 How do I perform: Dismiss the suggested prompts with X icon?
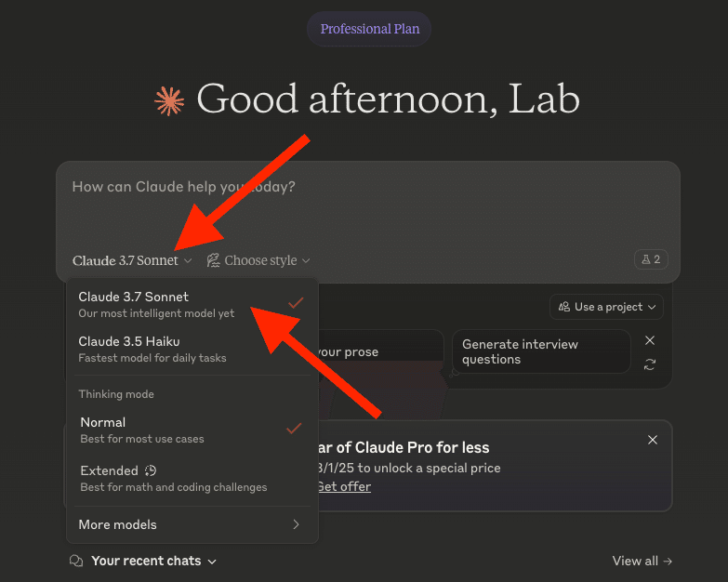tap(650, 341)
